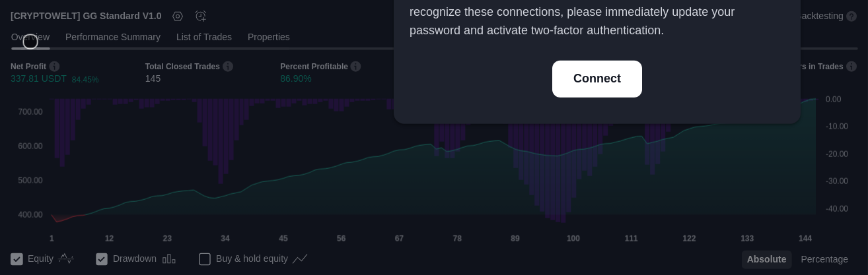The height and width of the screenshot is (275, 868).
Task: Uncheck the Equity checkbox
Action: (17, 259)
